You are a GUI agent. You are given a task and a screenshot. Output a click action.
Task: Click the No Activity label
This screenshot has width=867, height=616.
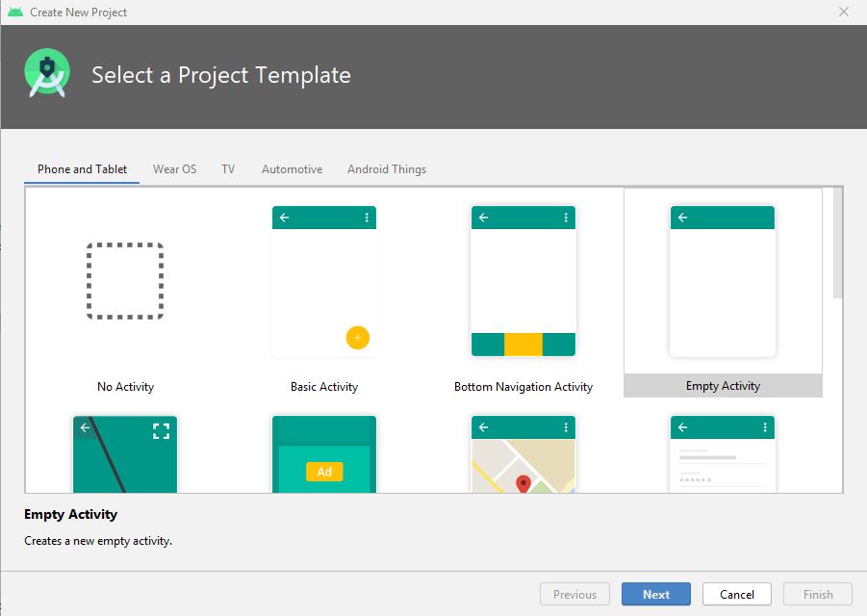coord(125,387)
